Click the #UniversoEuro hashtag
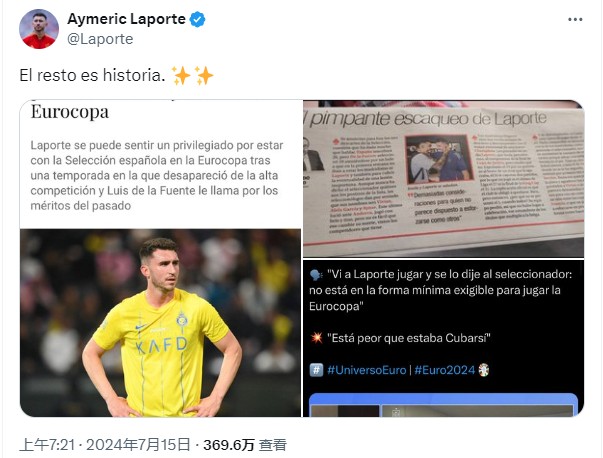This screenshot has width=603, height=458. 366,370
